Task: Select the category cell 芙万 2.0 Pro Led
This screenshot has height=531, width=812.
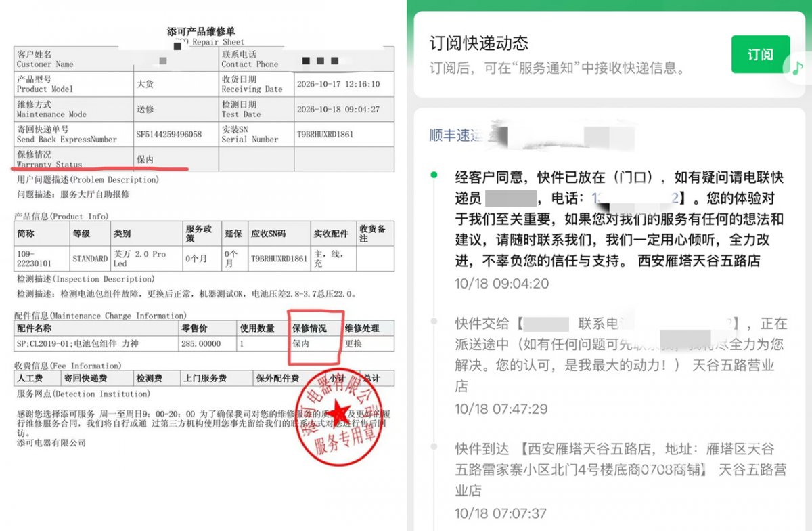Action: (x=139, y=258)
